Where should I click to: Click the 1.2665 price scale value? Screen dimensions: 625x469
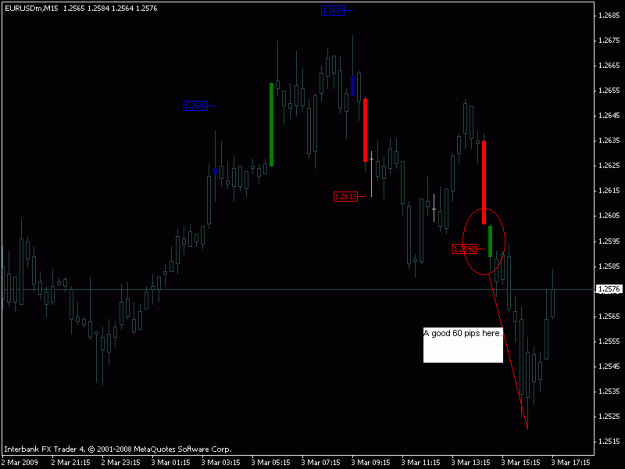[x=609, y=66]
